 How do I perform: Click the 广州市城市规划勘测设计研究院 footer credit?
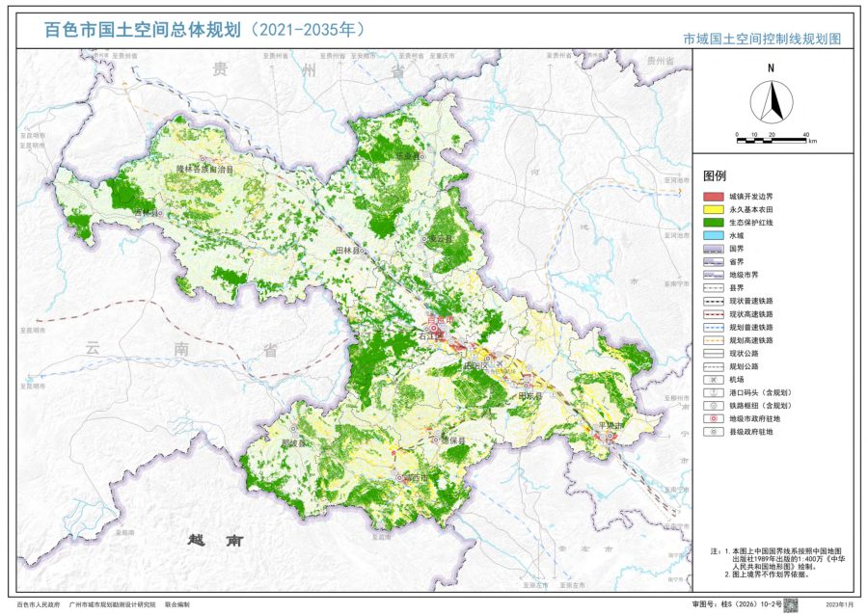113,605
